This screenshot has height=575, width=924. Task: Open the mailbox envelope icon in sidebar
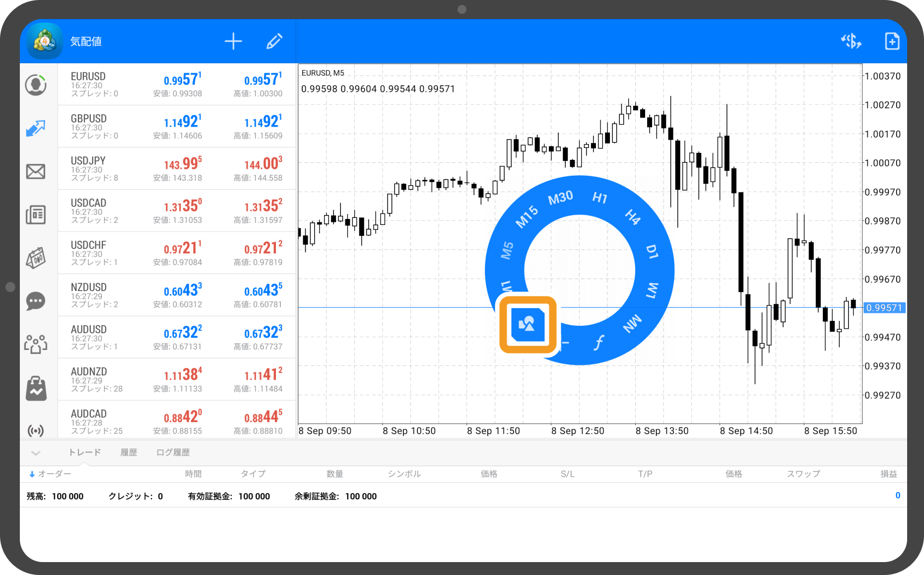click(x=36, y=172)
